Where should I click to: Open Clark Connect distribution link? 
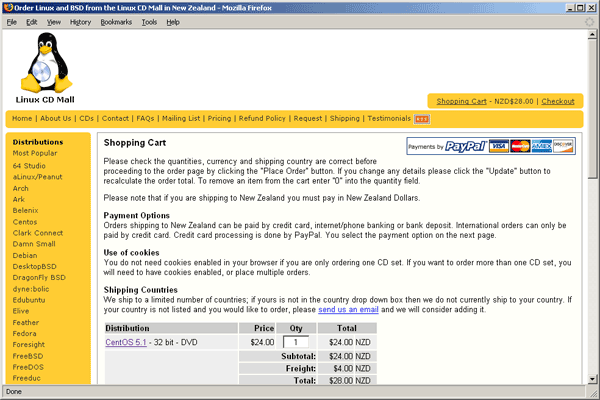point(38,233)
